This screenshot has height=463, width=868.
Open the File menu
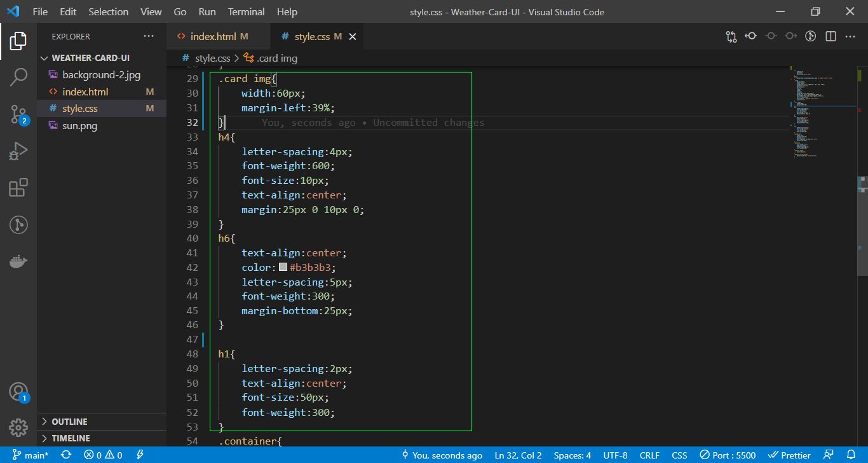[39, 11]
